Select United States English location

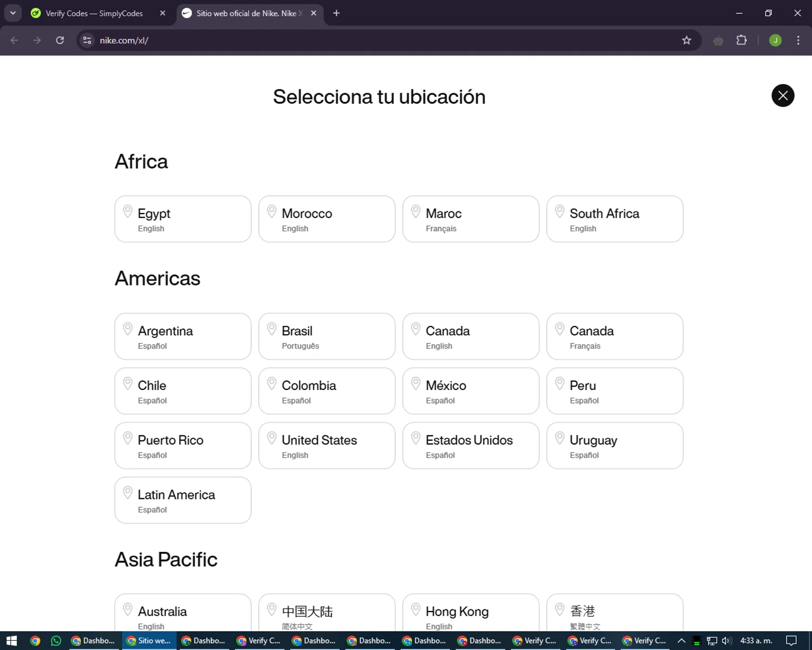pyautogui.click(x=327, y=446)
